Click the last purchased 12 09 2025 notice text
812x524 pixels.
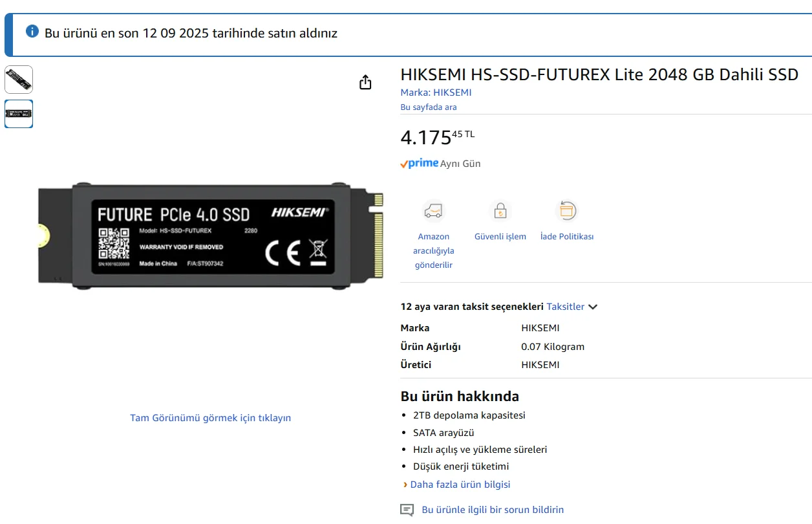[191, 33]
